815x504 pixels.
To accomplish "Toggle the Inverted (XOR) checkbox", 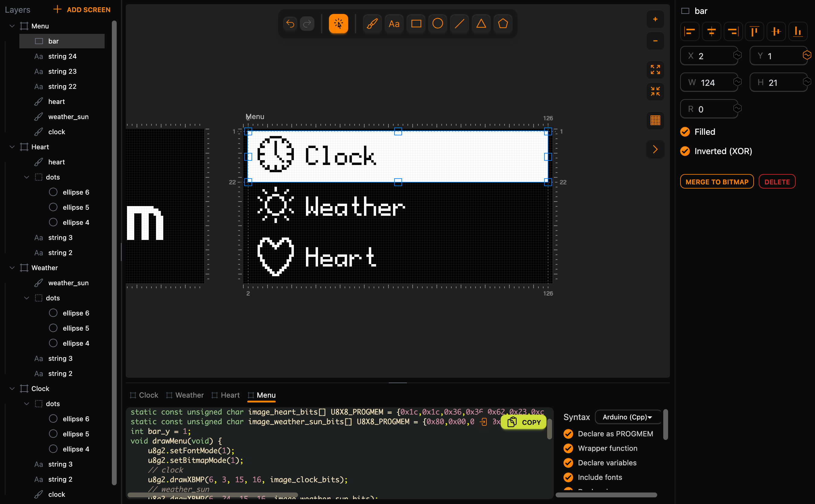I will pos(685,151).
